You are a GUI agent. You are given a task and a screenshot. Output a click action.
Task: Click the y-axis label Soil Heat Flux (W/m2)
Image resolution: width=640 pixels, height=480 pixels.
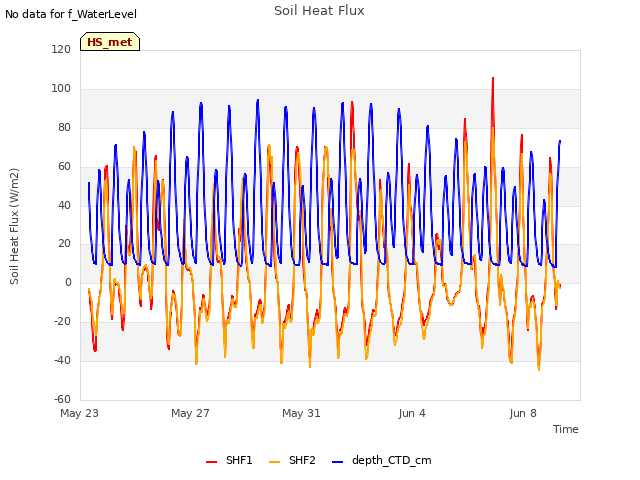pos(14,226)
